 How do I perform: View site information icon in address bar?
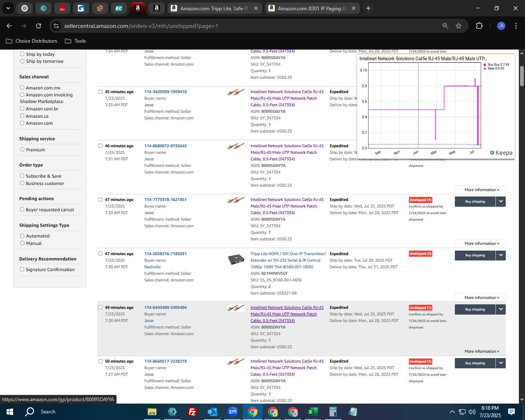coord(57,26)
